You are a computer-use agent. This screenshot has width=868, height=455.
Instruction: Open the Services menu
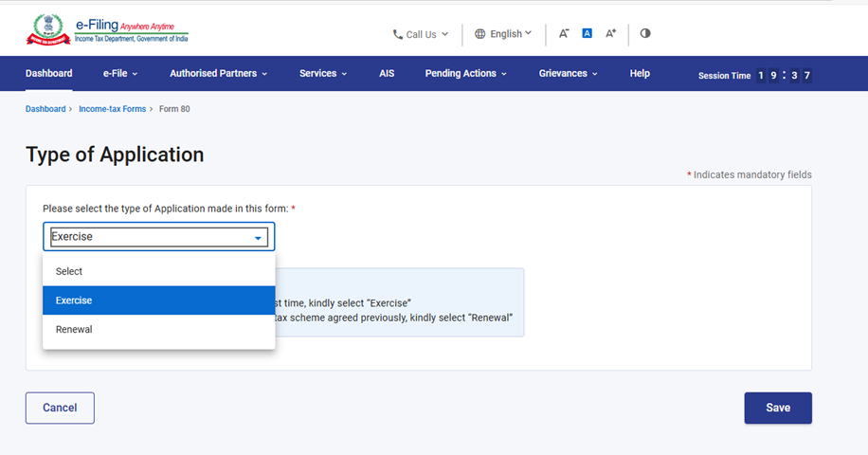point(323,73)
